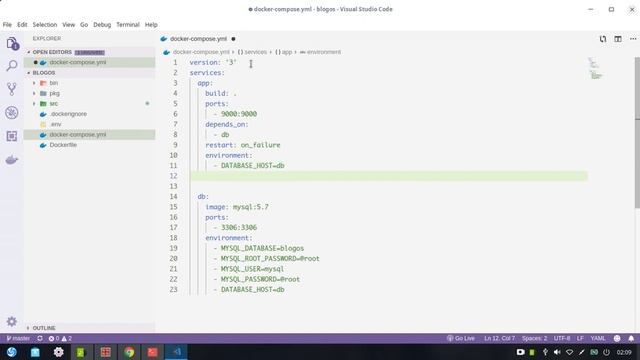This screenshot has height=360, width=640.
Task: Select the docker-compose.yml editor tab
Action: [x=198, y=39]
